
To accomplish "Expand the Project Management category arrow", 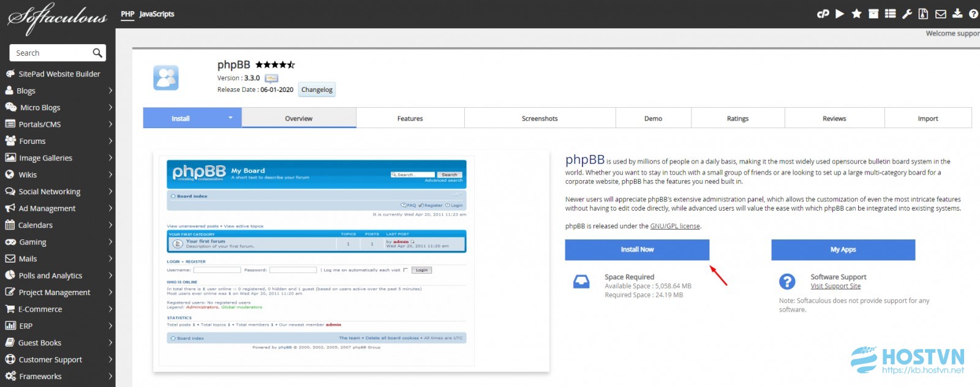I will click(110, 292).
